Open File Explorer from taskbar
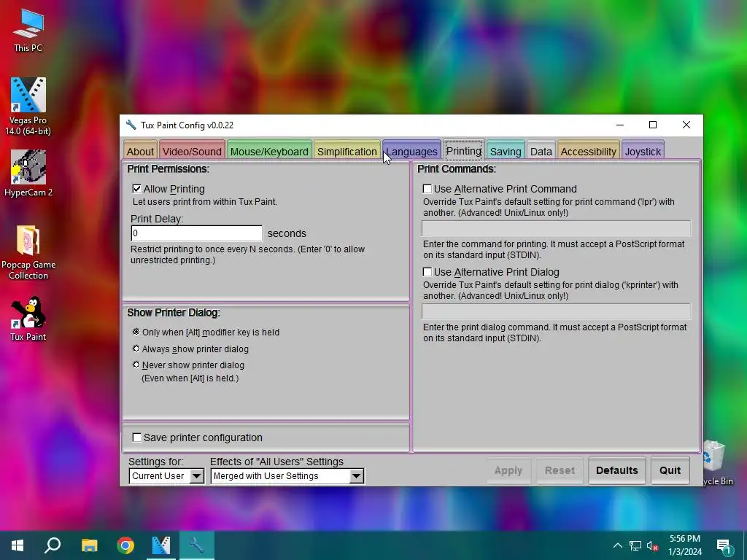The height and width of the screenshot is (560, 747). coord(89,545)
